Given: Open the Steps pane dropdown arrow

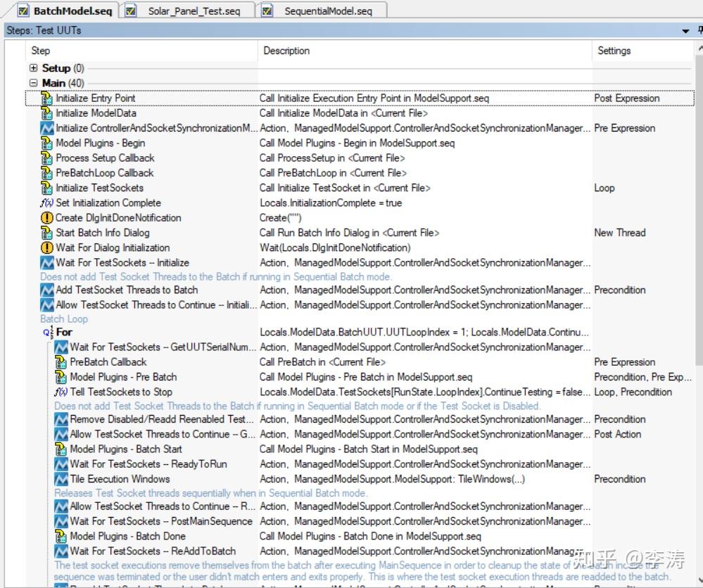Looking at the screenshot, I should coord(685,31).
